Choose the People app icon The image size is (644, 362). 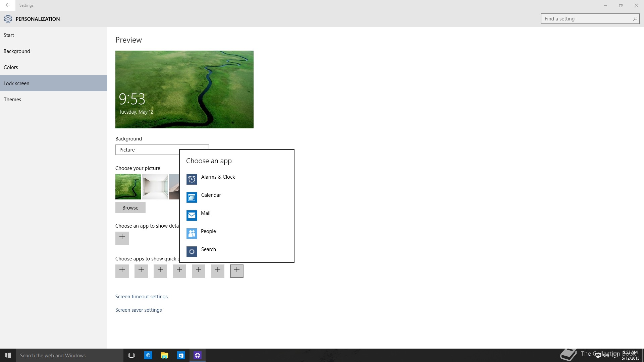pyautogui.click(x=192, y=234)
